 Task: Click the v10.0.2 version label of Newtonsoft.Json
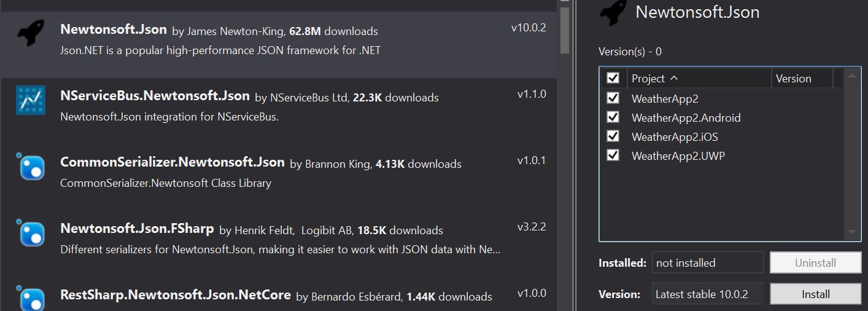(529, 28)
